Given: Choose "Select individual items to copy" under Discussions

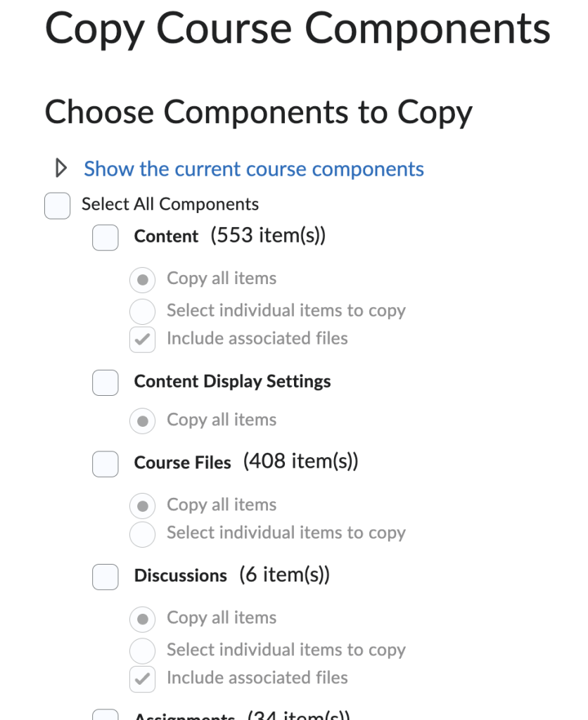Looking at the screenshot, I should (142, 650).
